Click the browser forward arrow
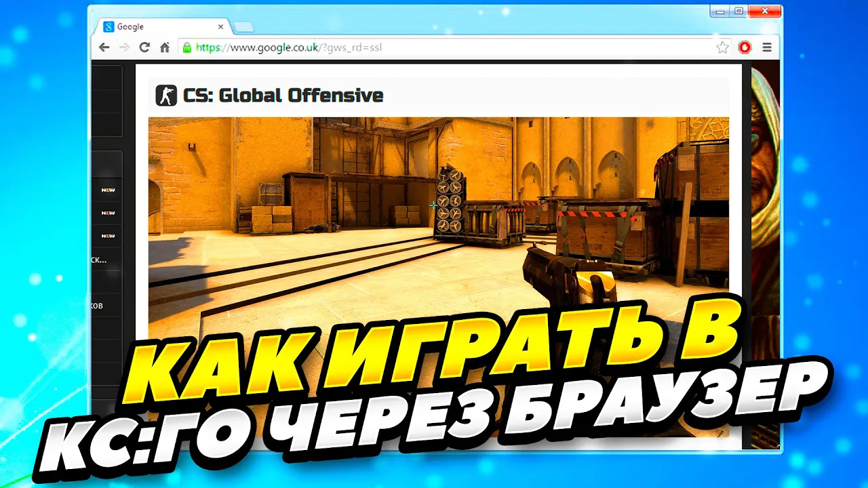 [x=124, y=47]
